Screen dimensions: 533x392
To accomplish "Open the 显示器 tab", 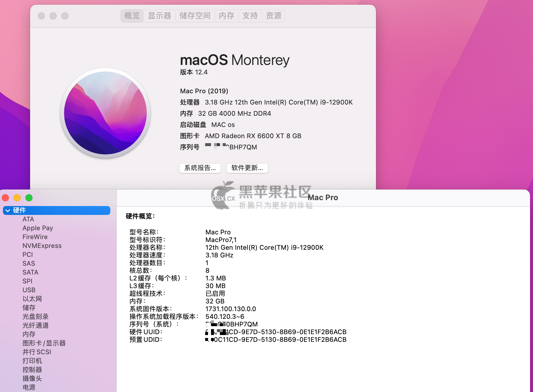I will pos(159,16).
